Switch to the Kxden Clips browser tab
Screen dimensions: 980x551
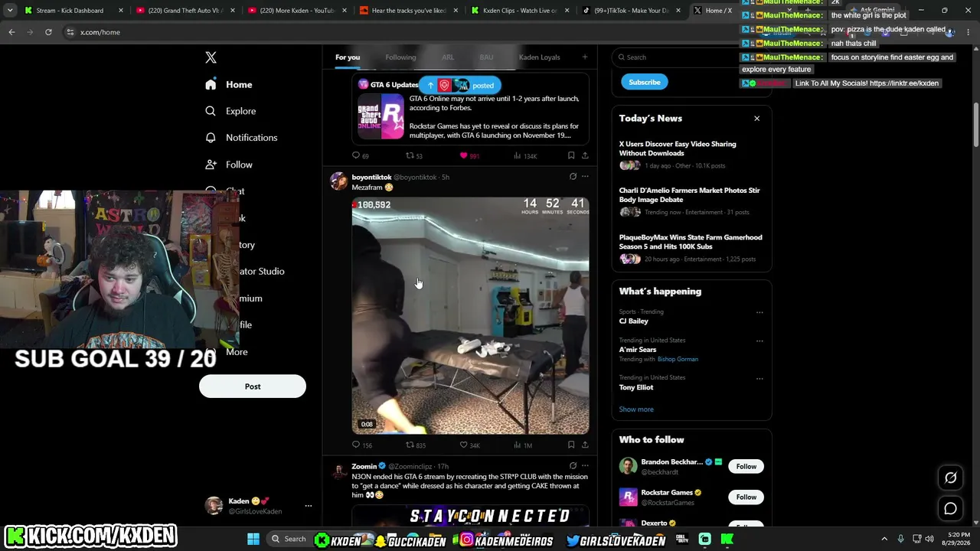[520, 11]
